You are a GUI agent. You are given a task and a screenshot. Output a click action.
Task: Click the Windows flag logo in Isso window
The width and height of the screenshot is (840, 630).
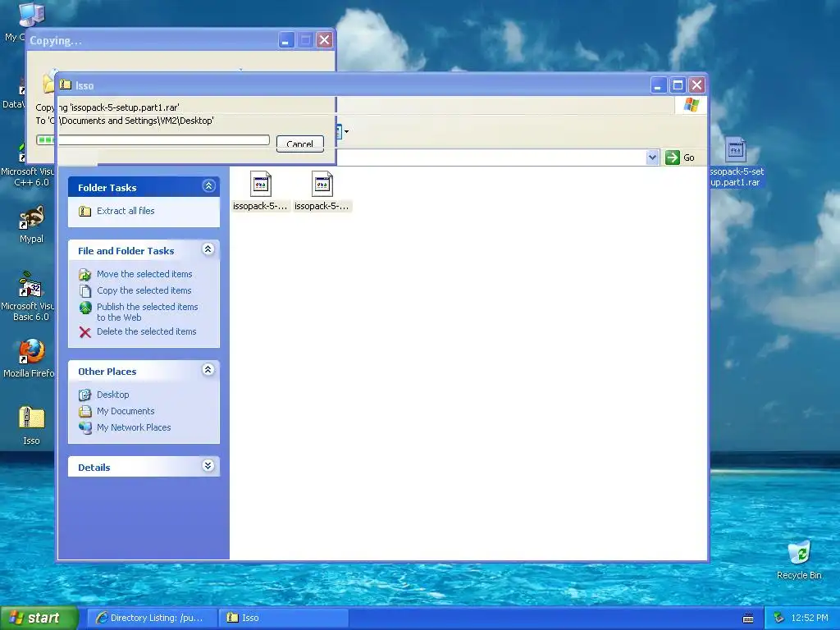coord(691,104)
